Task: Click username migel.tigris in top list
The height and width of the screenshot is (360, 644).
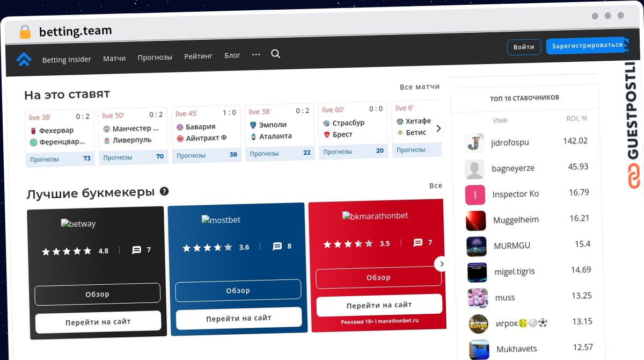Action: [515, 271]
